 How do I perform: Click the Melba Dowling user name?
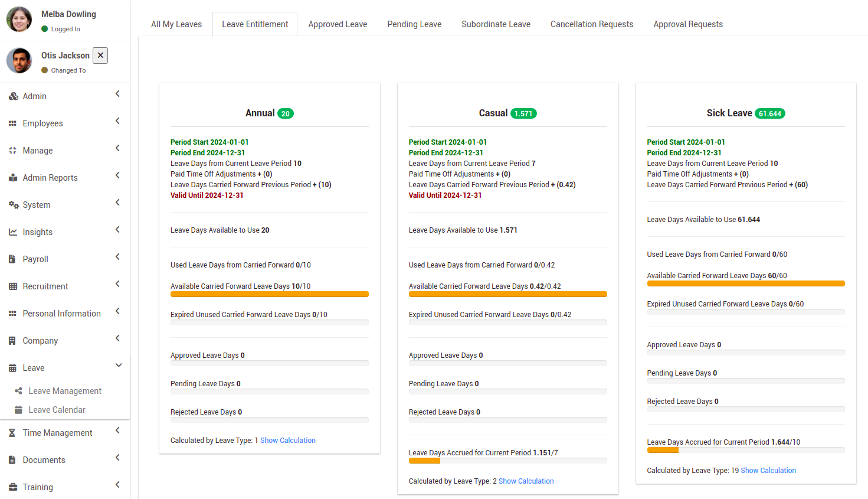click(x=68, y=14)
